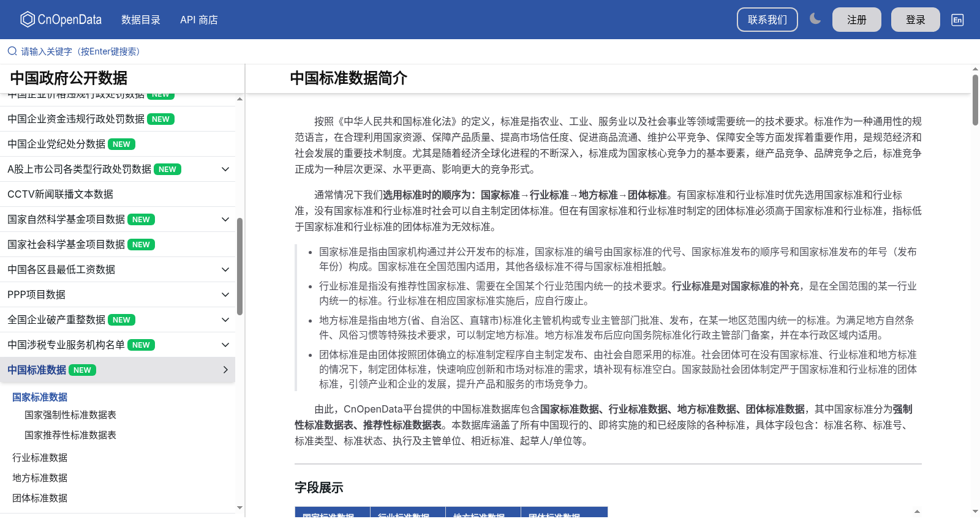The height and width of the screenshot is (527, 980).
Task: Switch language using the En icon
Action: 957,20
